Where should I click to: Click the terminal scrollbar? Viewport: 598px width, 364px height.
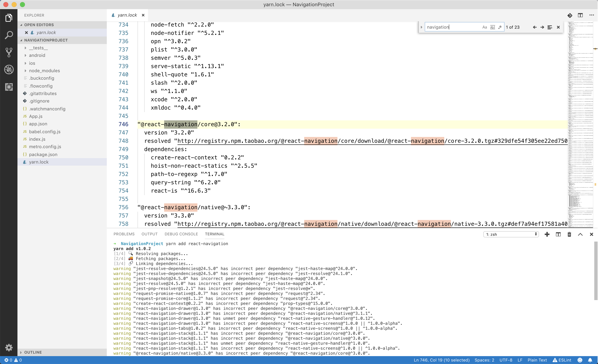(x=596, y=271)
